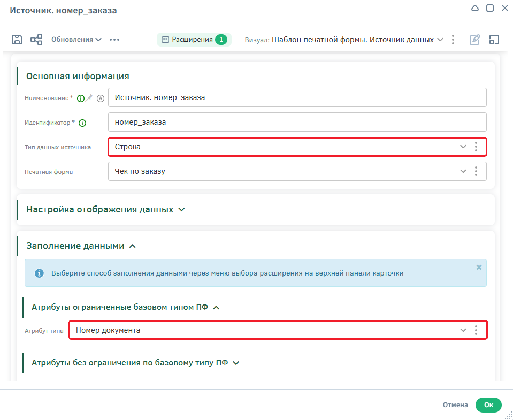Expand Настройка отображения данных section
Screen dimensions: 513x420
pyautogui.click(x=182, y=209)
